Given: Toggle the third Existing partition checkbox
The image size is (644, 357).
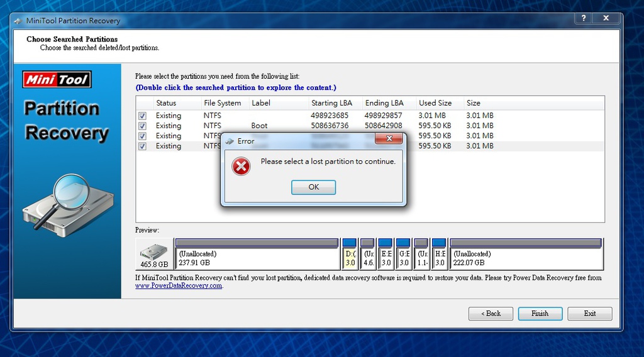Looking at the screenshot, I should (x=142, y=136).
